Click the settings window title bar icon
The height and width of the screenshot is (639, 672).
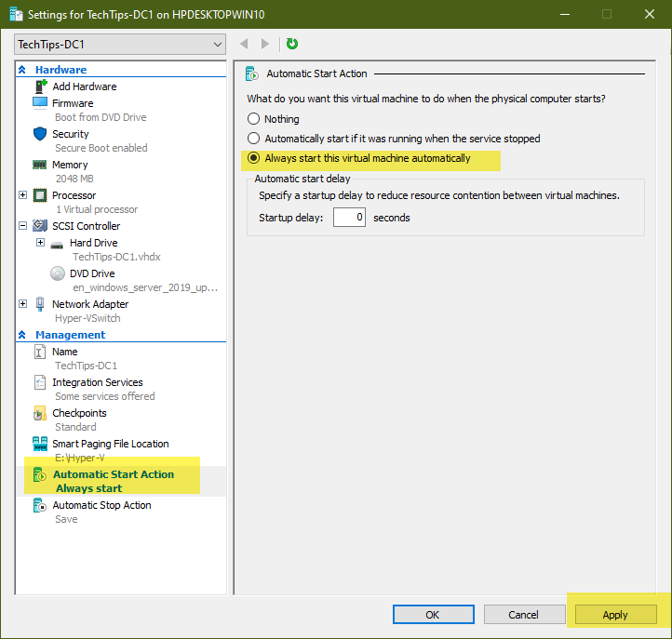16,14
